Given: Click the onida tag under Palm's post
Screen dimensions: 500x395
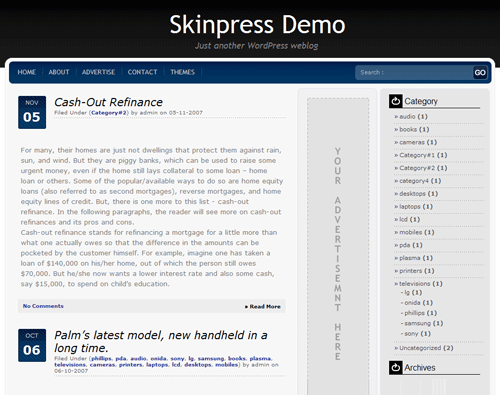Looking at the screenshot, I should [x=158, y=358].
